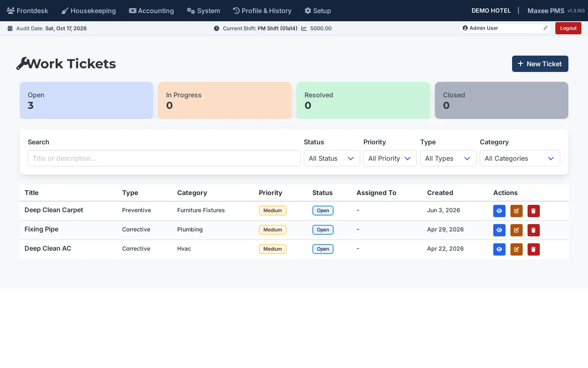View the Deep Clean Carpet ticket
This screenshot has height=368, width=588.
pyautogui.click(x=499, y=211)
